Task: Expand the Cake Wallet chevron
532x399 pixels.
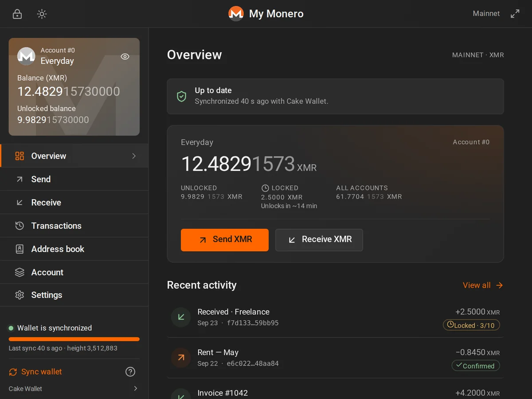Action: point(135,388)
